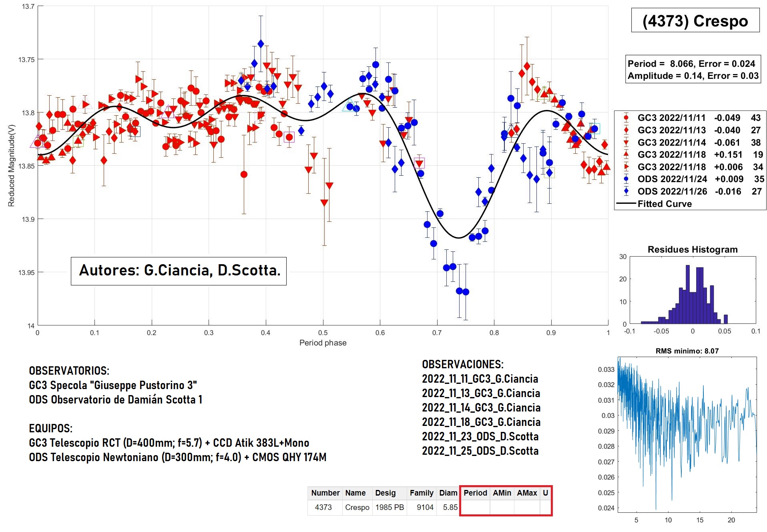Image resolution: width=767 pixels, height=532 pixels.
Task: Click the Number column header
Action: [325, 493]
